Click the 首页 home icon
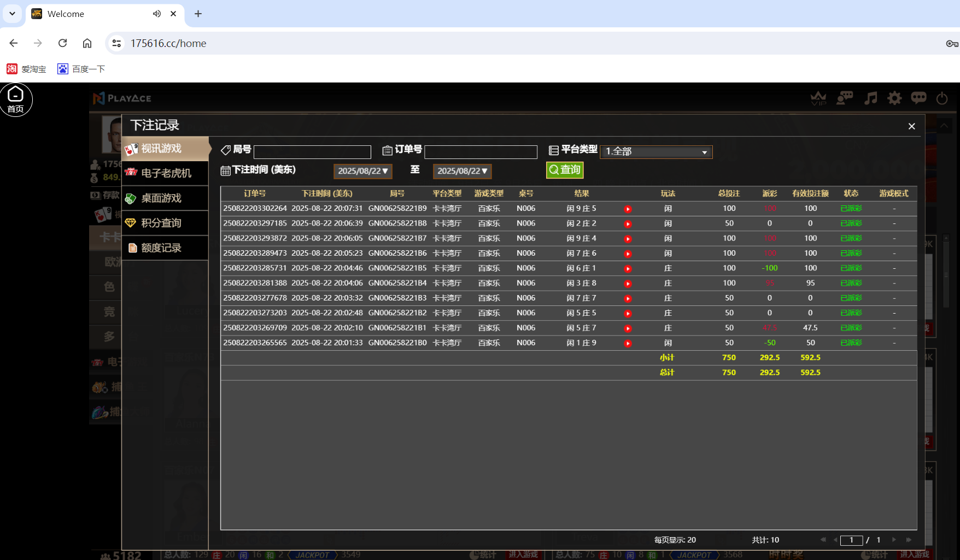 click(15, 99)
